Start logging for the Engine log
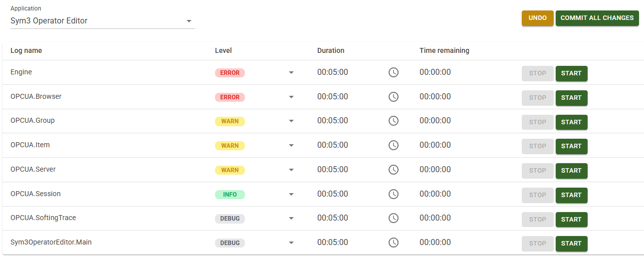Image resolution: width=644 pixels, height=260 pixels. (x=571, y=73)
